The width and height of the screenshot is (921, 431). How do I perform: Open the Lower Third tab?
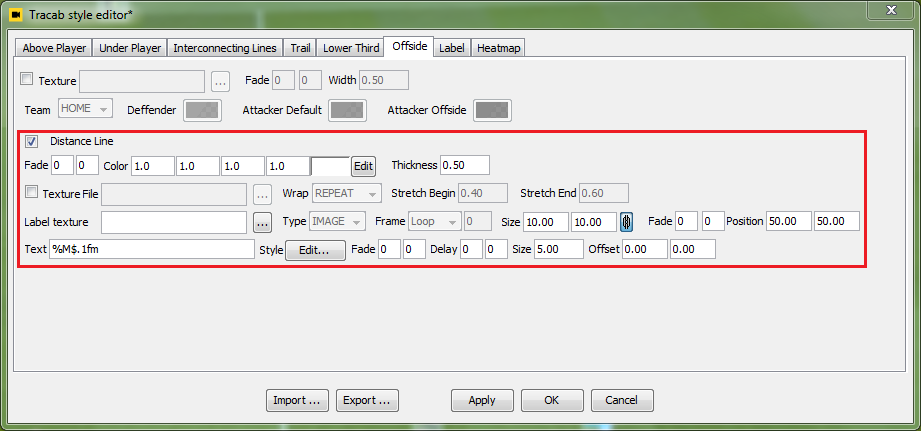(350, 47)
